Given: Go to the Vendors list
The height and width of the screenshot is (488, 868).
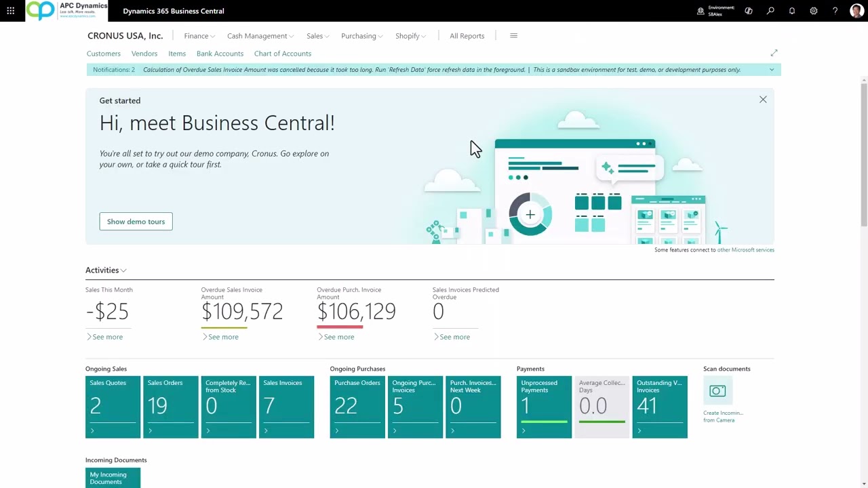Looking at the screenshot, I should coord(144,54).
